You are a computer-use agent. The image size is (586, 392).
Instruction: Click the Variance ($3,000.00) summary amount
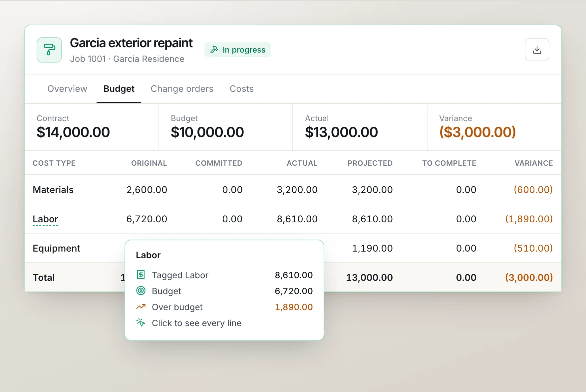[x=477, y=132]
